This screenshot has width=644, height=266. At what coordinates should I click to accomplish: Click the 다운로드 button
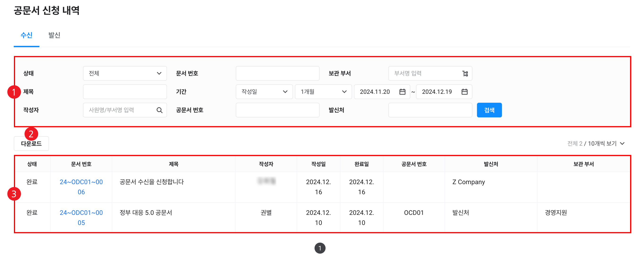[31, 144]
